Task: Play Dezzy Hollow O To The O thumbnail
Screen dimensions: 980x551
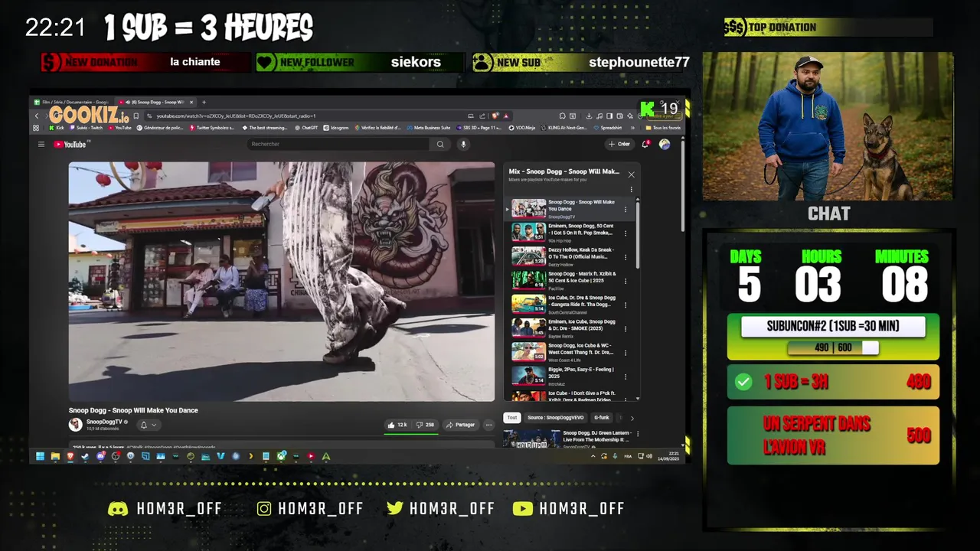Action: pos(528,256)
